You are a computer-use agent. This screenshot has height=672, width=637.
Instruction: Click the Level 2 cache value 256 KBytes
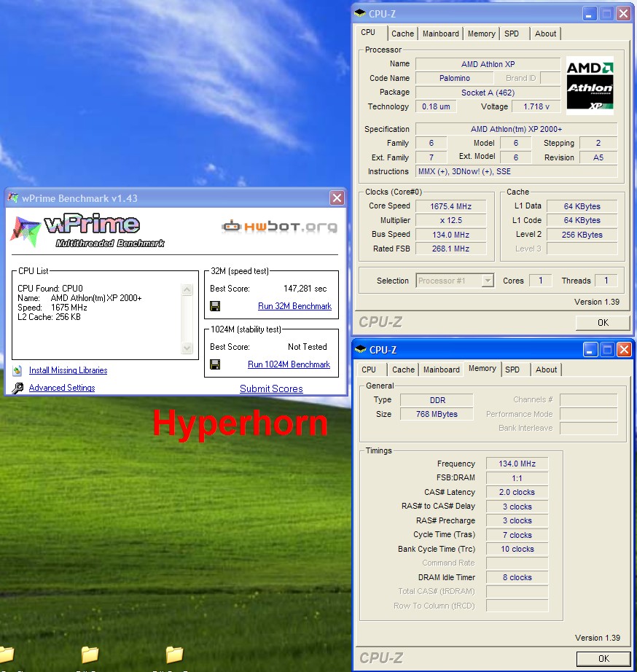pyautogui.click(x=582, y=235)
